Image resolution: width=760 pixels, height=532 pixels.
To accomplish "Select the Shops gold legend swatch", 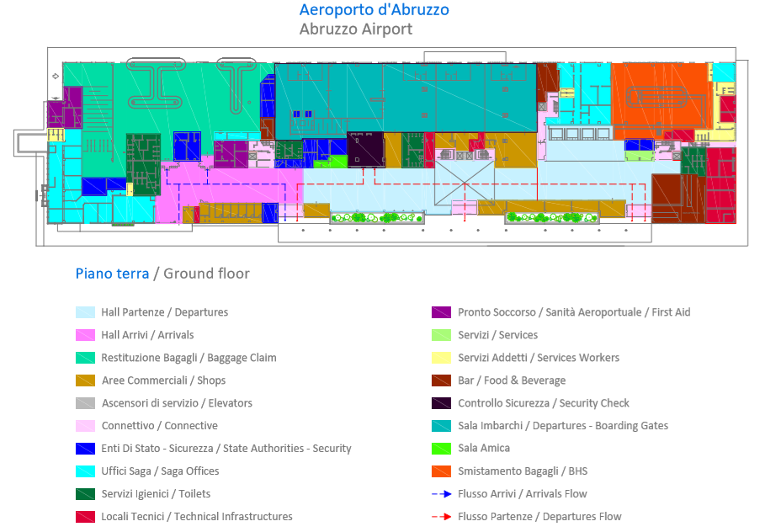I will pyautogui.click(x=84, y=380).
